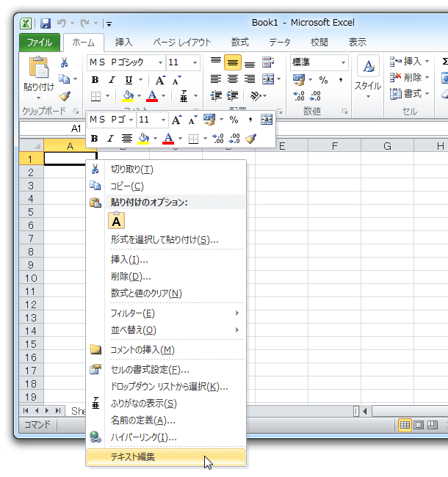Click the スタイル button in ribbon

click(x=368, y=77)
